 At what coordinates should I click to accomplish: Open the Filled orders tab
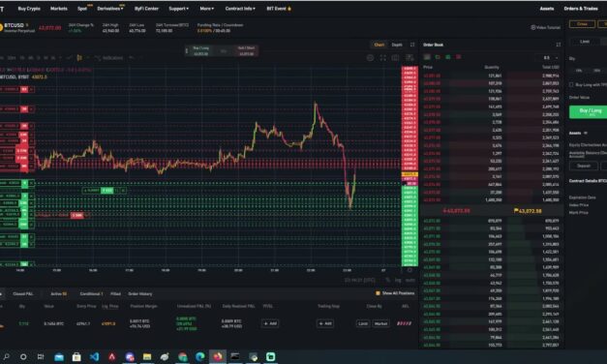[x=115, y=294]
